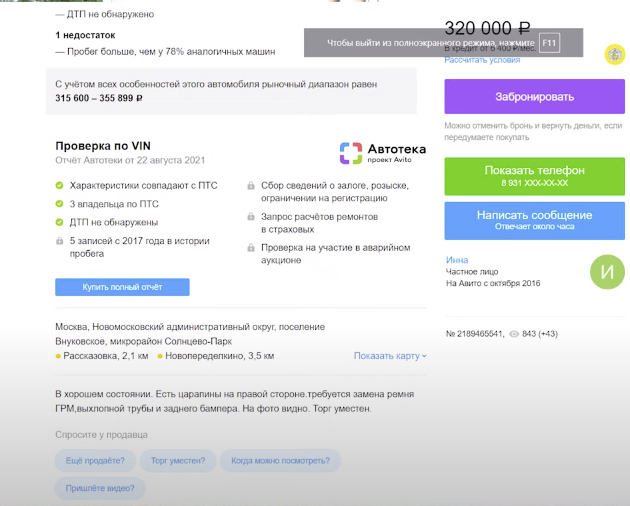Open seller profile link Инна
Image resolution: width=630 pixels, height=506 pixels.
coord(457,260)
